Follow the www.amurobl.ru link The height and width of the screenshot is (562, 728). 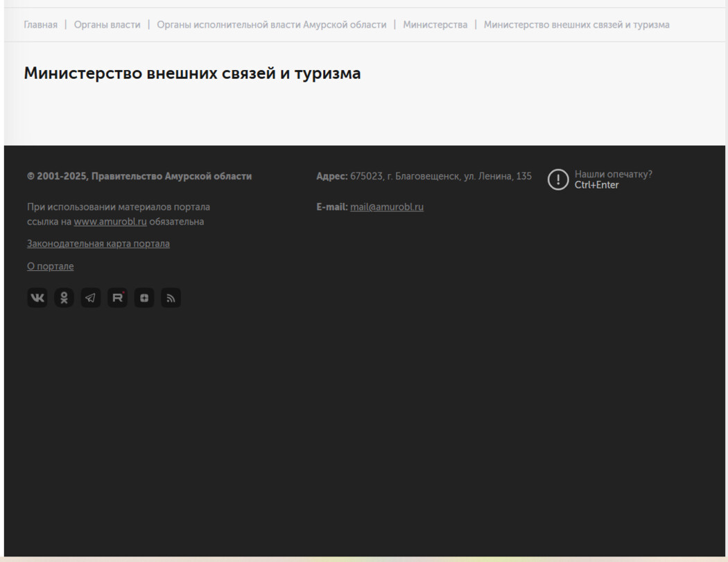110,222
